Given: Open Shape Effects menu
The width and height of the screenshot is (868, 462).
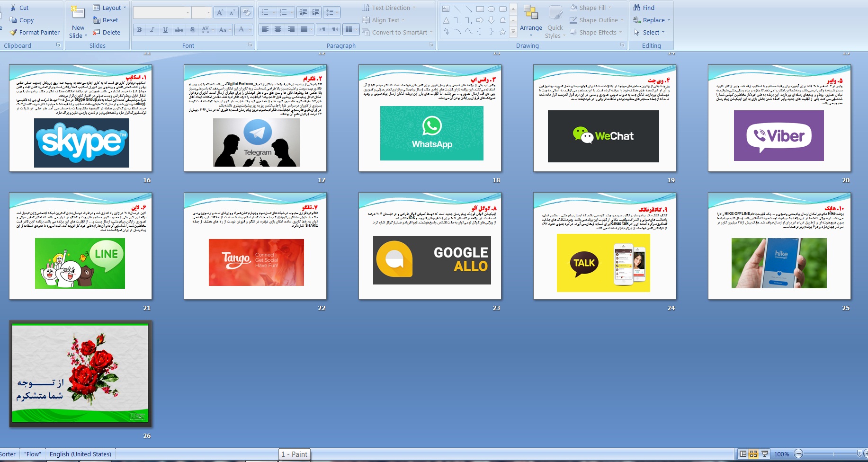Looking at the screenshot, I should click(x=596, y=32).
